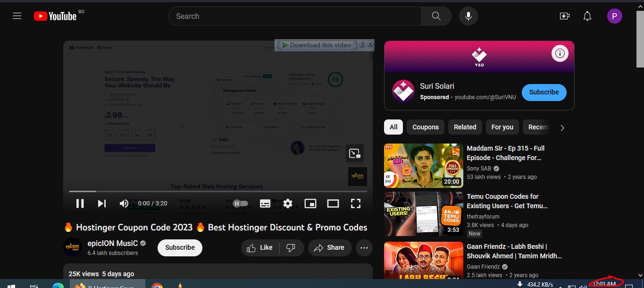Start voice search with microphone icon
This screenshot has height=288, width=644.
pyautogui.click(x=468, y=16)
